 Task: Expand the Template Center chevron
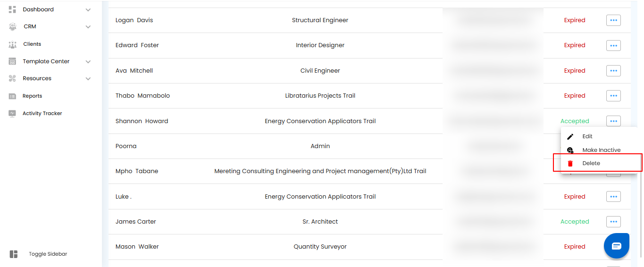coord(88,62)
